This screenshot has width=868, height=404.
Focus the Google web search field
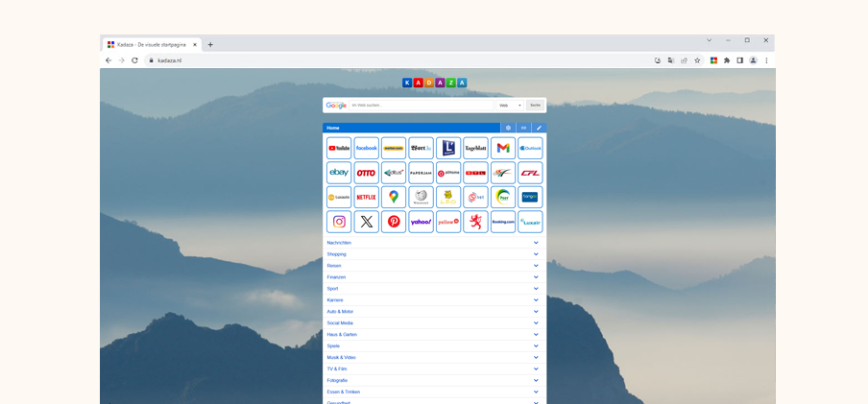coord(422,106)
